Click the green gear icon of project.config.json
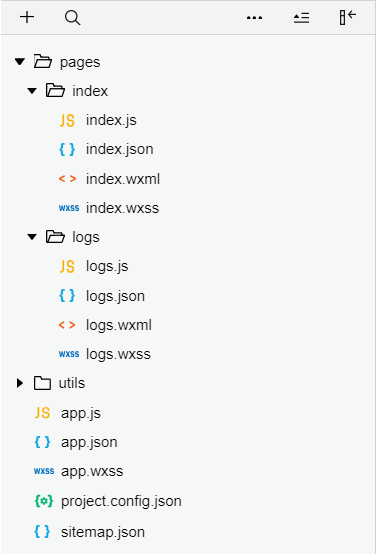Viewport: 376px width, 554px height. coord(43,501)
